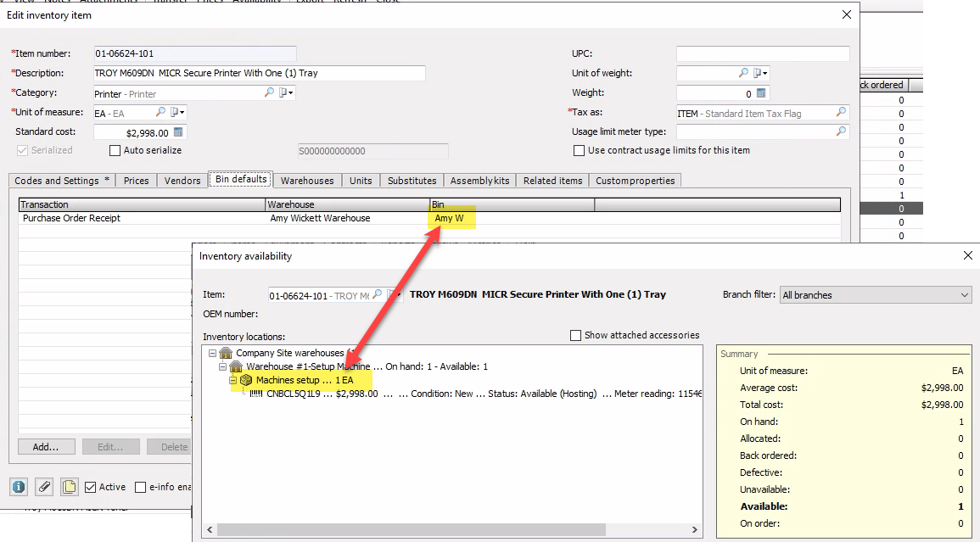Enable Show attached accessories checkbox

575,336
